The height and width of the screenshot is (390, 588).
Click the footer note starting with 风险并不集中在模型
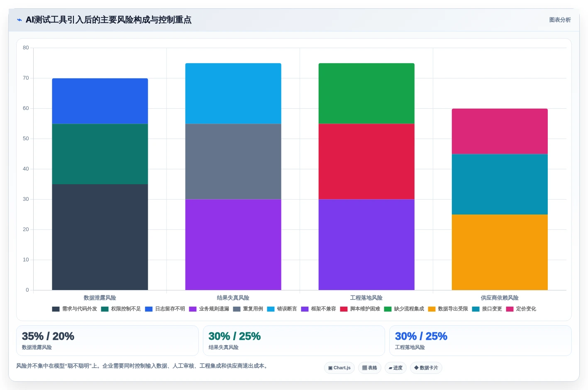coord(143,366)
